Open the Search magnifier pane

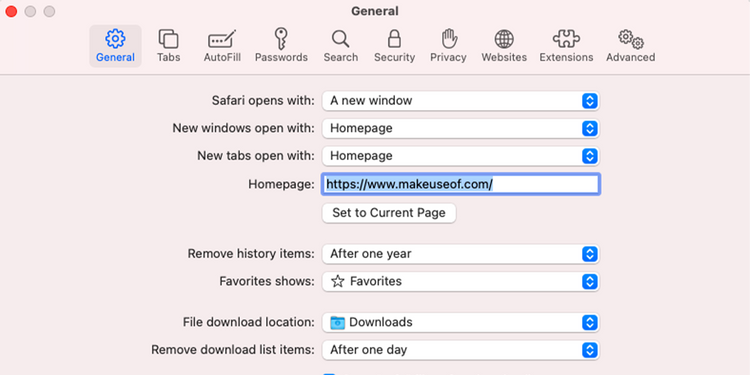341,46
